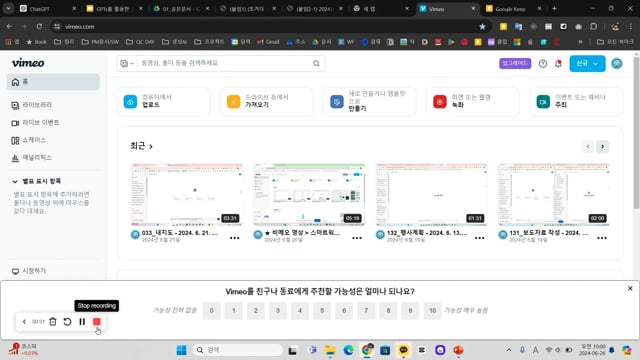Click the blue upload from computer icon
The image size is (640, 360).
(130, 102)
